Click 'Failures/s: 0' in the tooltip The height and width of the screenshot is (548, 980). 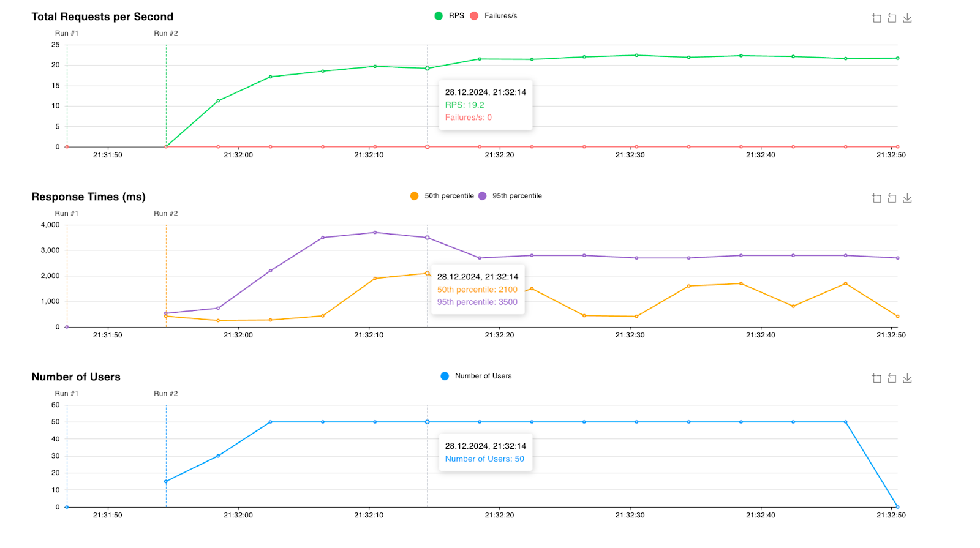click(469, 118)
